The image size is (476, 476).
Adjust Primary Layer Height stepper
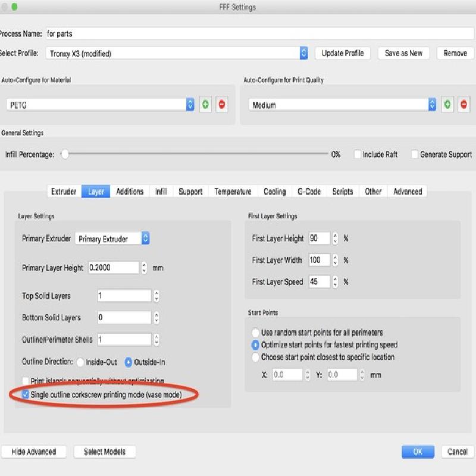coord(144,267)
